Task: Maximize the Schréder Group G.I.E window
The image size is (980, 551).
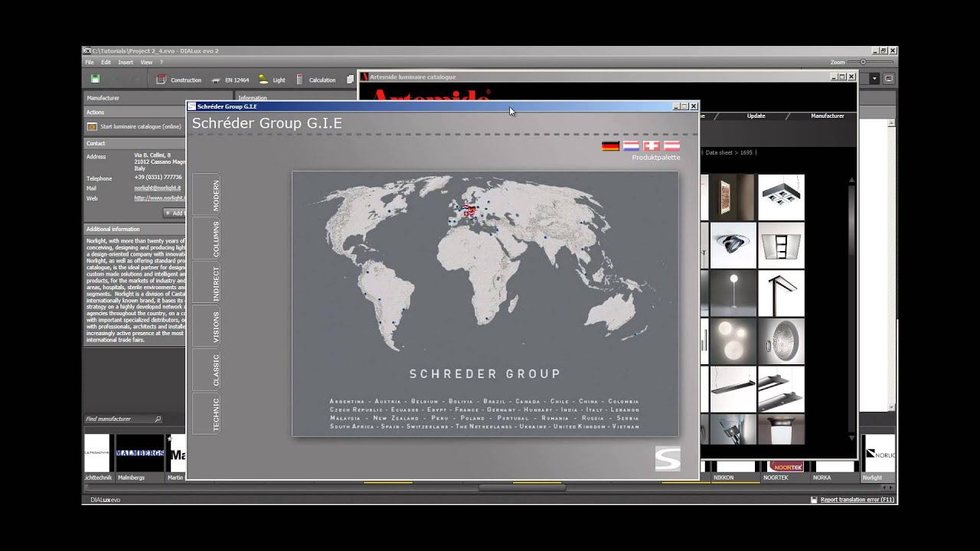Action: 685,106
